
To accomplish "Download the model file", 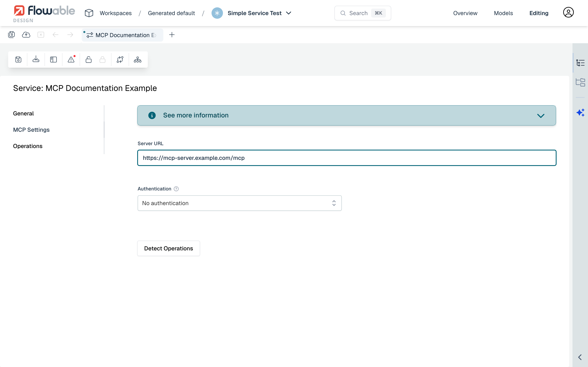I will click(x=36, y=60).
